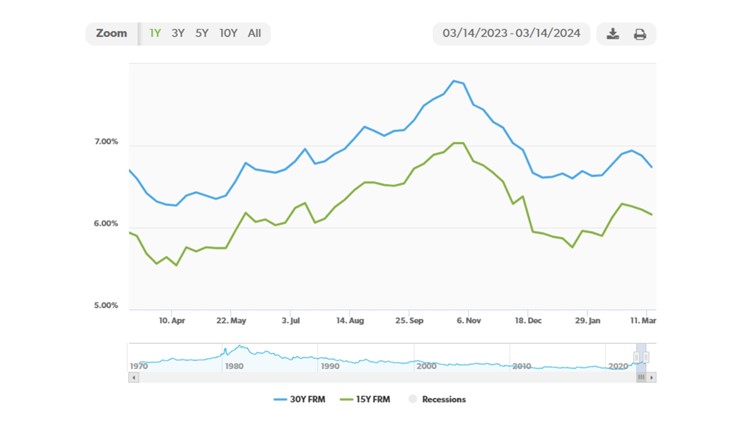The width and height of the screenshot is (750, 422).
Task: Click the 30Y FRM peak near 6. Nov
Action: (454, 81)
